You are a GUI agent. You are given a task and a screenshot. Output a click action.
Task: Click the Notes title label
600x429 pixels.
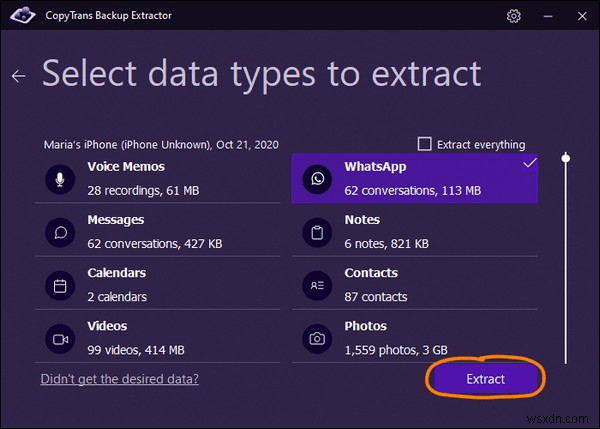point(362,220)
